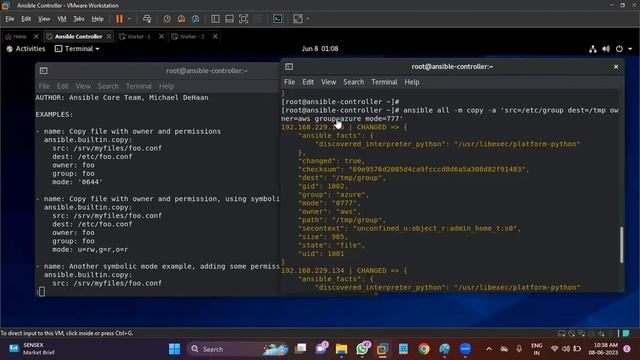Open WhatsApp from taskbar
Screen dimensions: 640x360
coord(362,349)
